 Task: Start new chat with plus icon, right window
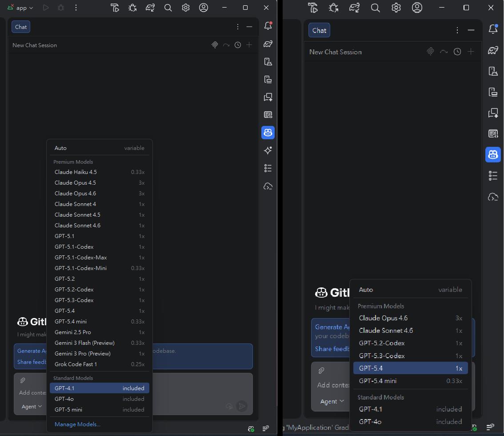point(471,52)
